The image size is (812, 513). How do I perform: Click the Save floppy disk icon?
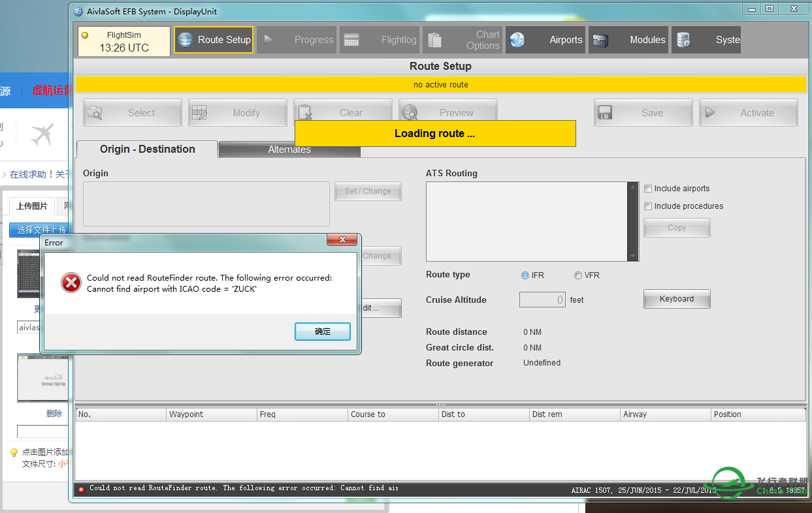click(605, 113)
